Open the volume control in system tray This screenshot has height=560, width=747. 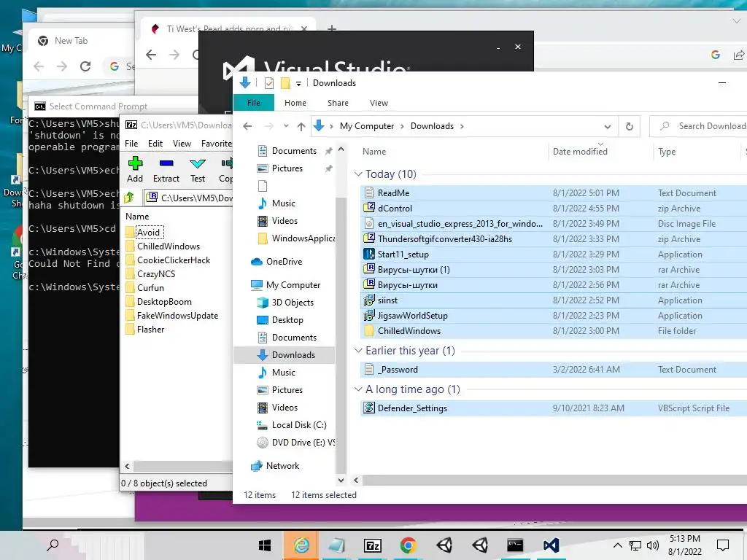653,545
